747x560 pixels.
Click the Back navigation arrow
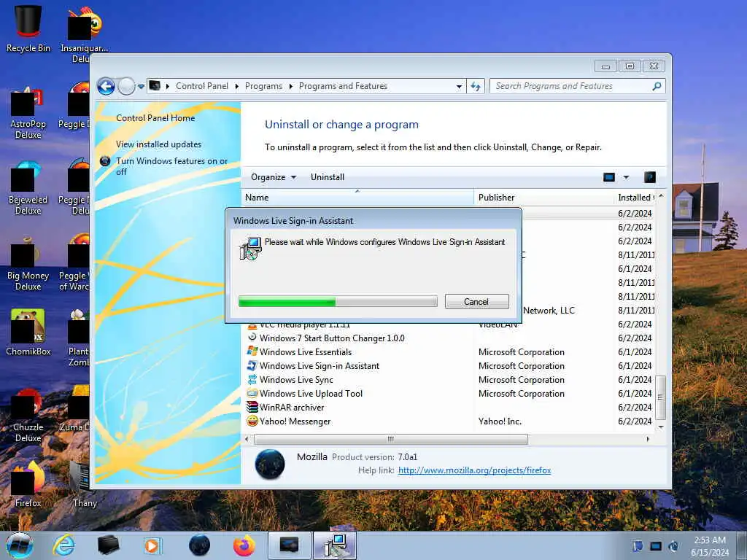pyautogui.click(x=106, y=86)
